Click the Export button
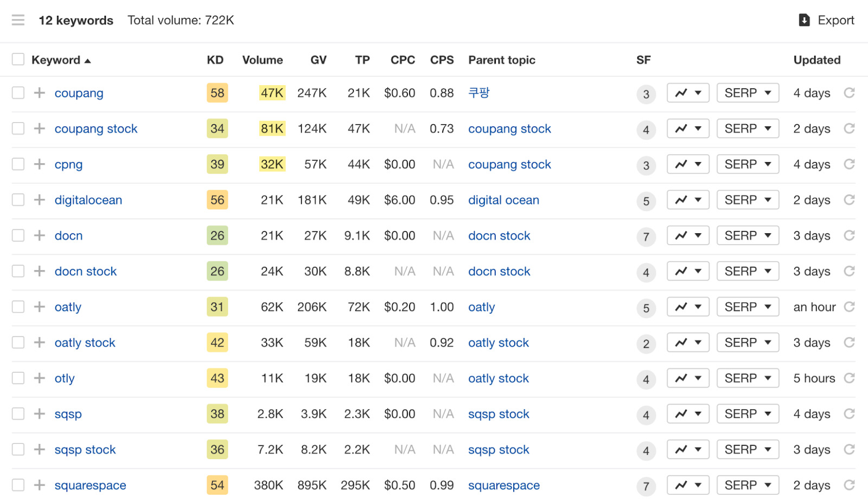The image size is (868, 503). click(x=826, y=20)
